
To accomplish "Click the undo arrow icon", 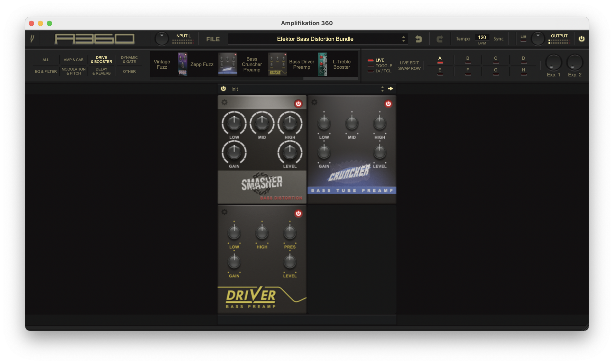I will click(x=419, y=39).
